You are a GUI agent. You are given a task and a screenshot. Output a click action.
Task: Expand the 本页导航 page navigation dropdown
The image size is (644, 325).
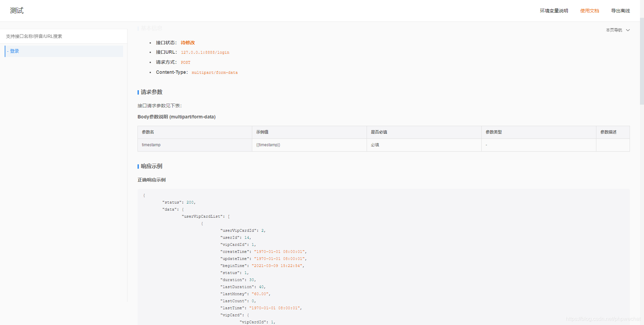coord(618,30)
